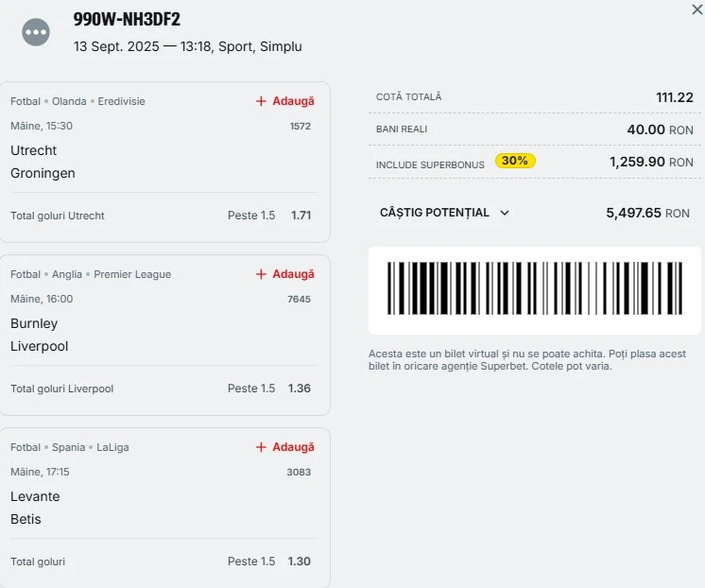Click the 1.30 odds for Levante–Betis
Screen dimensions: 705x588
300,561
